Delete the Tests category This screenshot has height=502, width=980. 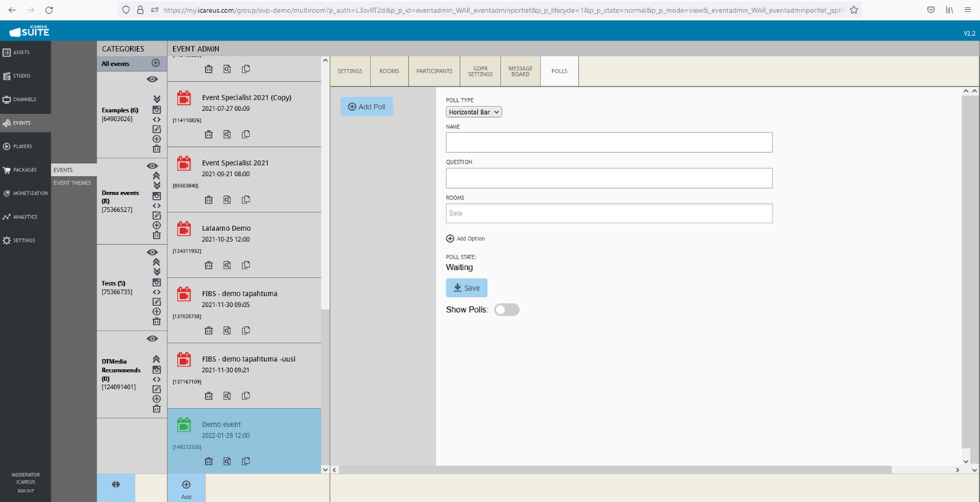pos(156,321)
